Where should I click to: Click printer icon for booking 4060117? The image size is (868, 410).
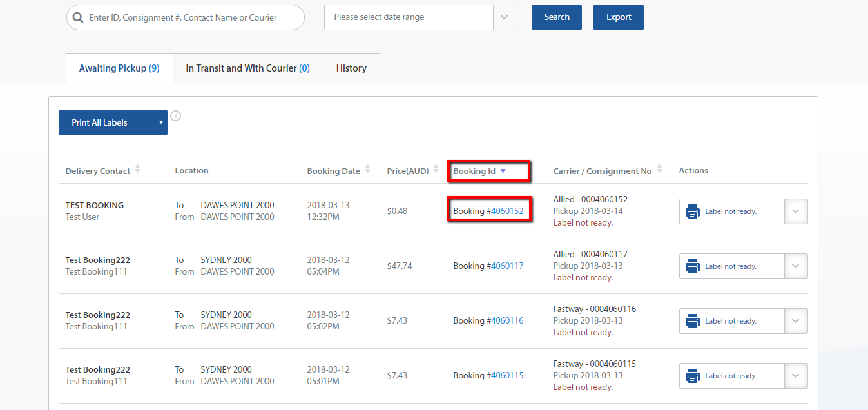click(693, 266)
